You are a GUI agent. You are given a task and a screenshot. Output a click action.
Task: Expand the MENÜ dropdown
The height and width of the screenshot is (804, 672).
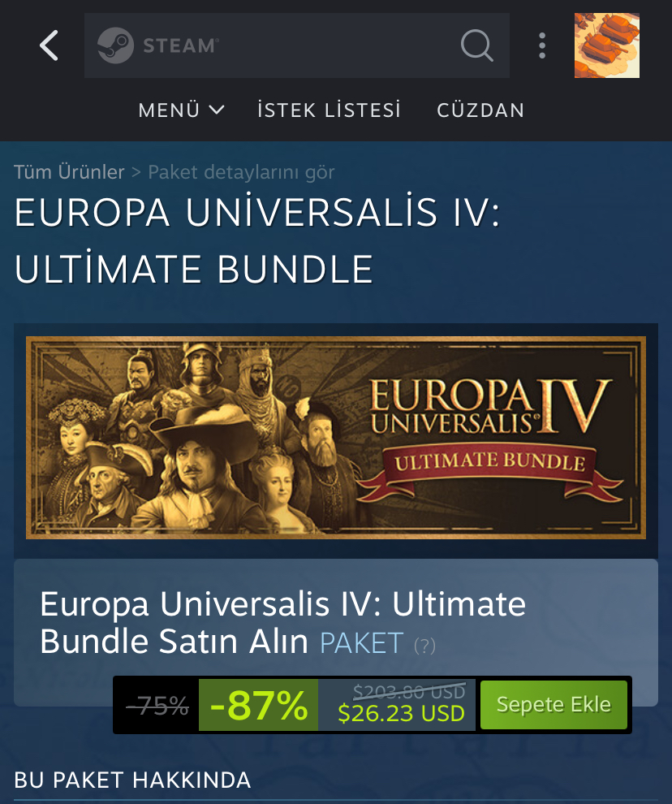(x=181, y=110)
